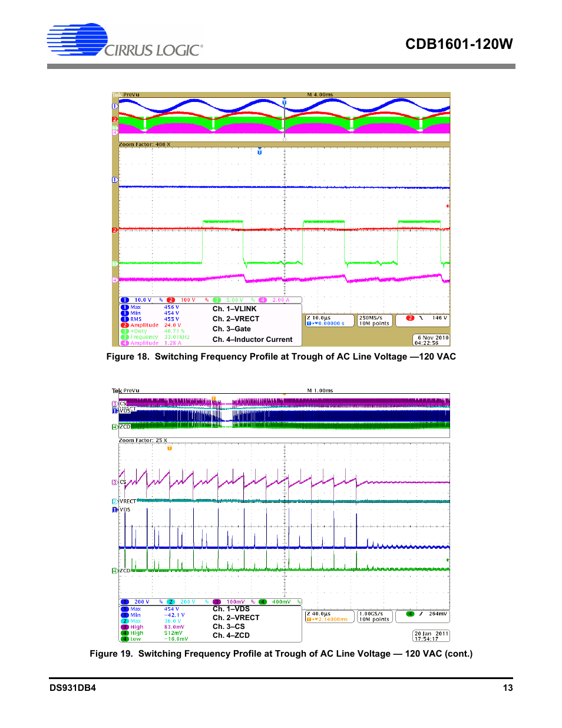Select the "Ch. 4–Inductor Current" legend label
Image resolution: width=562 pixels, height=728 pixels.
[252, 340]
